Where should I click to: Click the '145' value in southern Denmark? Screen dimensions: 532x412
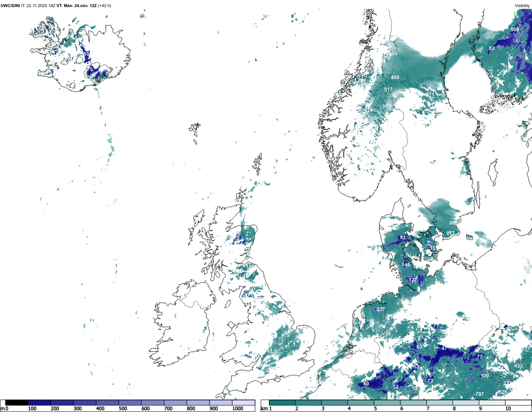coord(406,265)
